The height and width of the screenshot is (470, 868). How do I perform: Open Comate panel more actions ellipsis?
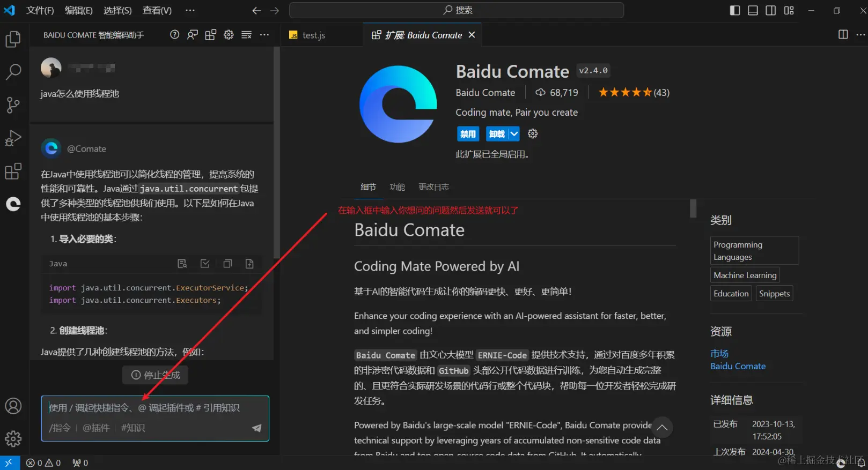tap(264, 35)
